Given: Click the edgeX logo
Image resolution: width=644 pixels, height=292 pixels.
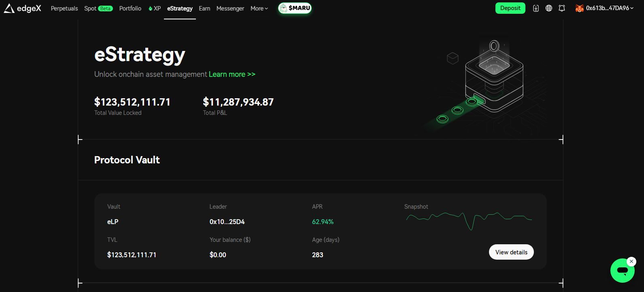Looking at the screenshot, I should [23, 8].
